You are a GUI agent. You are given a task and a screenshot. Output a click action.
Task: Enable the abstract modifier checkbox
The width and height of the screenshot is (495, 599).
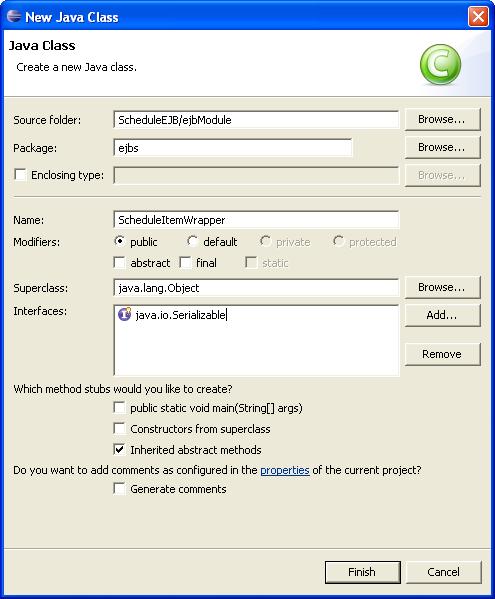point(120,262)
